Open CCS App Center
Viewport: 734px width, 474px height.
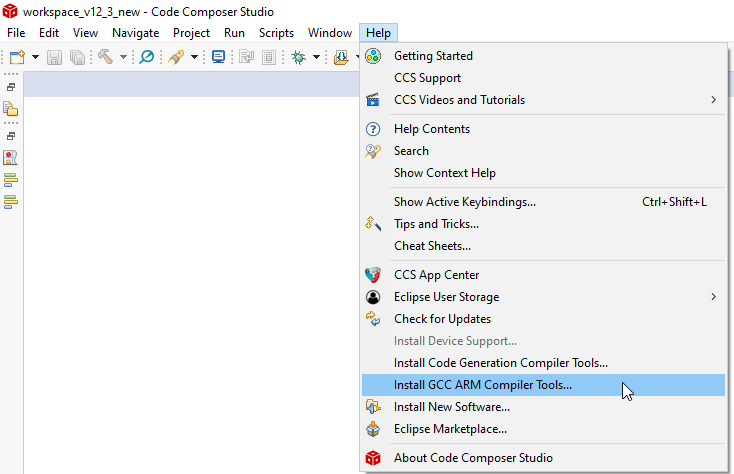[436, 275]
